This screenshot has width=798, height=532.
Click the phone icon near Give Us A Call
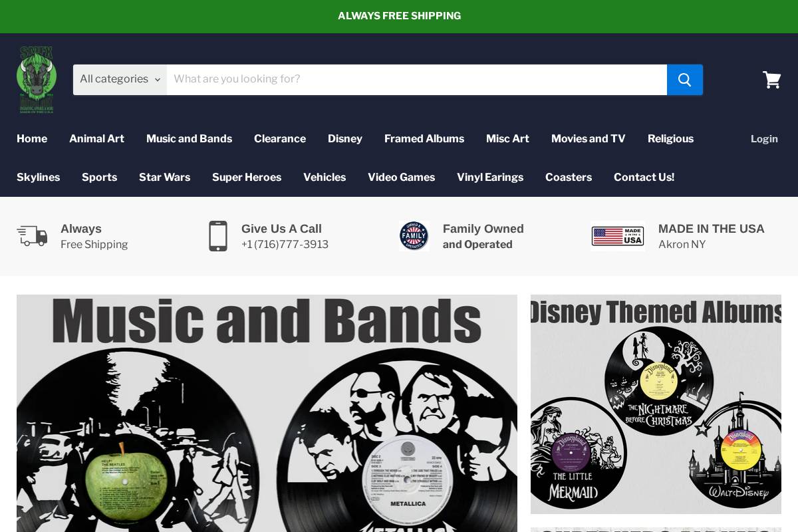pyautogui.click(x=218, y=236)
